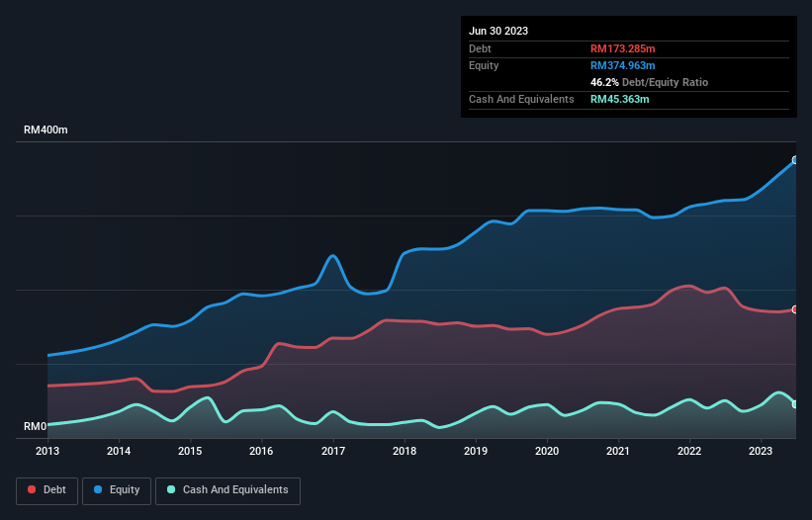Click the teal Cash And Equivalents legend dot
The height and width of the screenshot is (520, 812).
coord(171,489)
